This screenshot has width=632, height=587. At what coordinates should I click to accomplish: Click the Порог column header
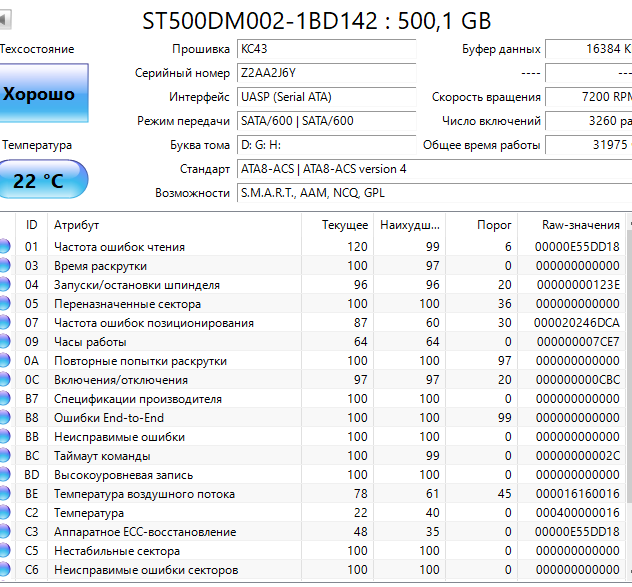coord(494,225)
